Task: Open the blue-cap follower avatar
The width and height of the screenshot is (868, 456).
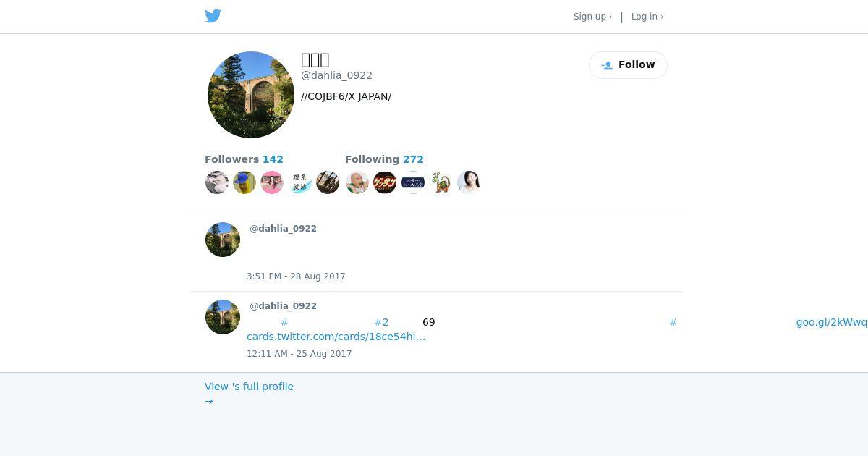Action: 244,182
